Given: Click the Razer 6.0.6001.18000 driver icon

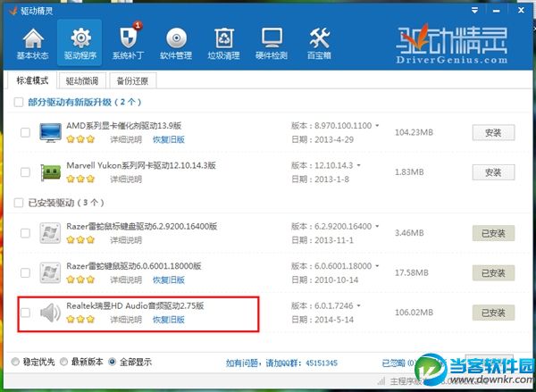Looking at the screenshot, I should pos(50,272).
